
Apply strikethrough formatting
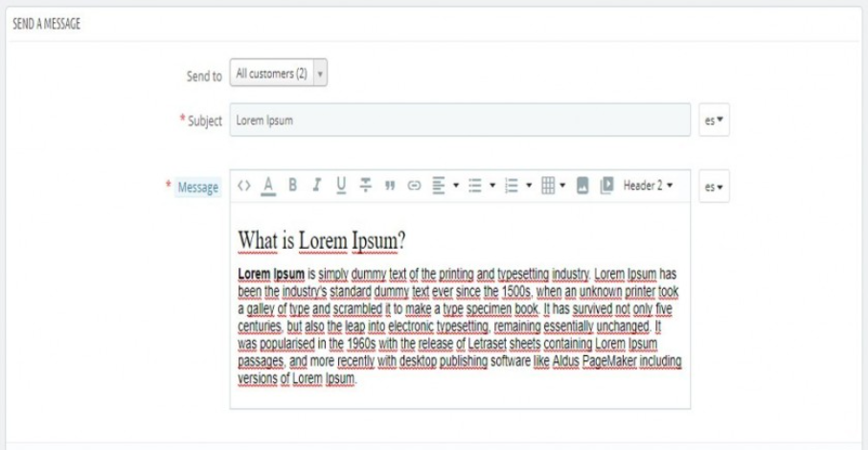365,186
